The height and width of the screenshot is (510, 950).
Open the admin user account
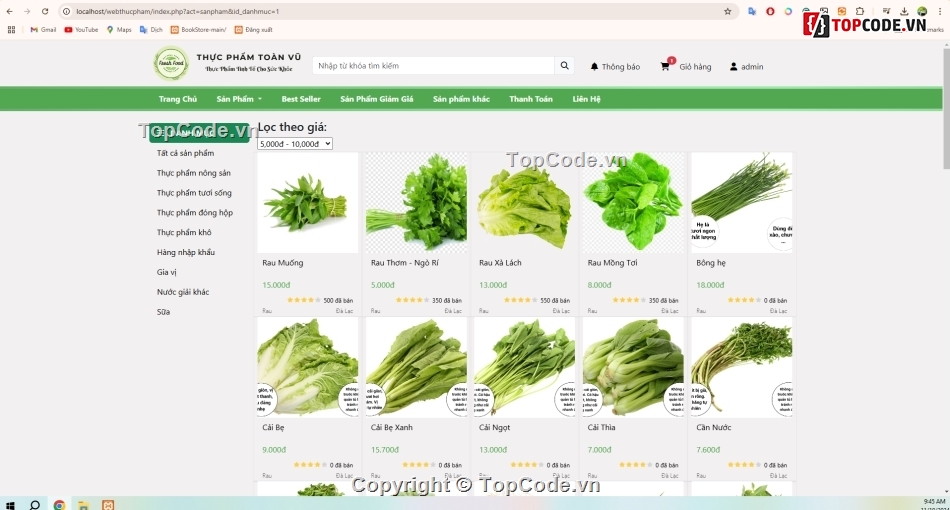(746, 67)
